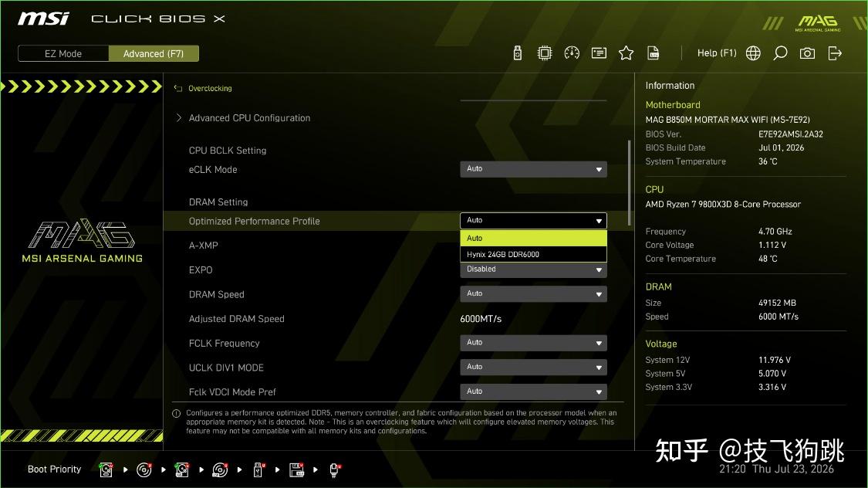Click the exit BIOS door icon

click(x=835, y=53)
